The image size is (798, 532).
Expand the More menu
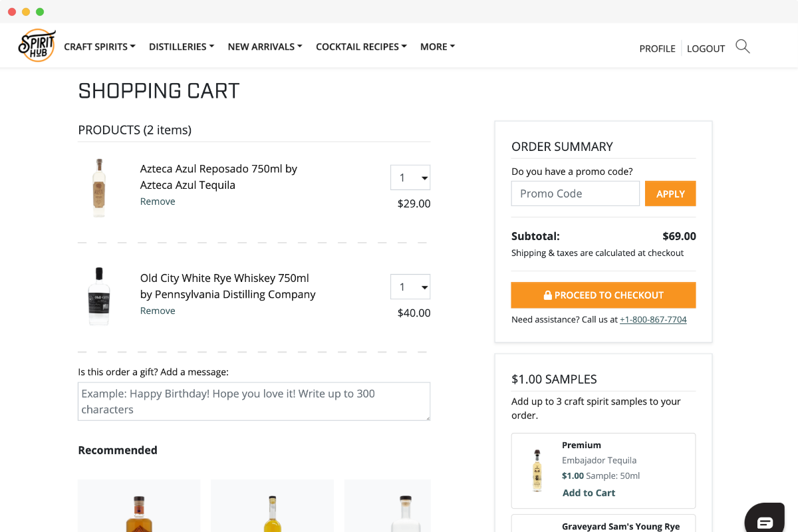(x=438, y=47)
